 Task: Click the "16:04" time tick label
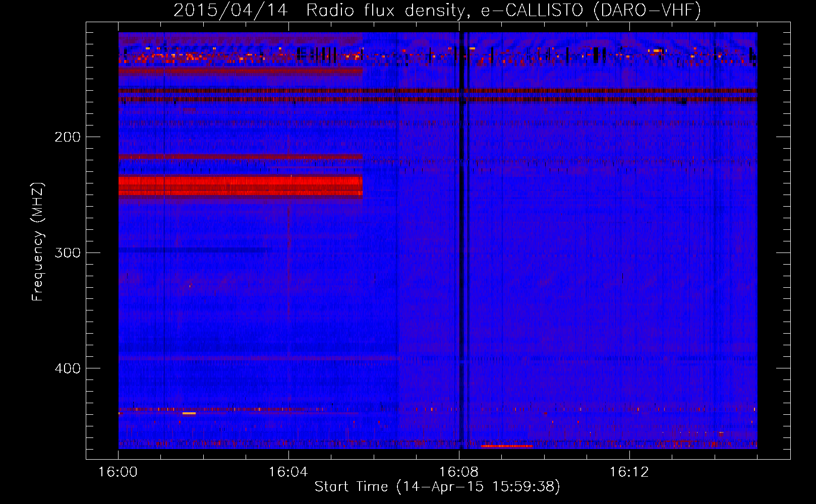pyautogui.click(x=288, y=472)
